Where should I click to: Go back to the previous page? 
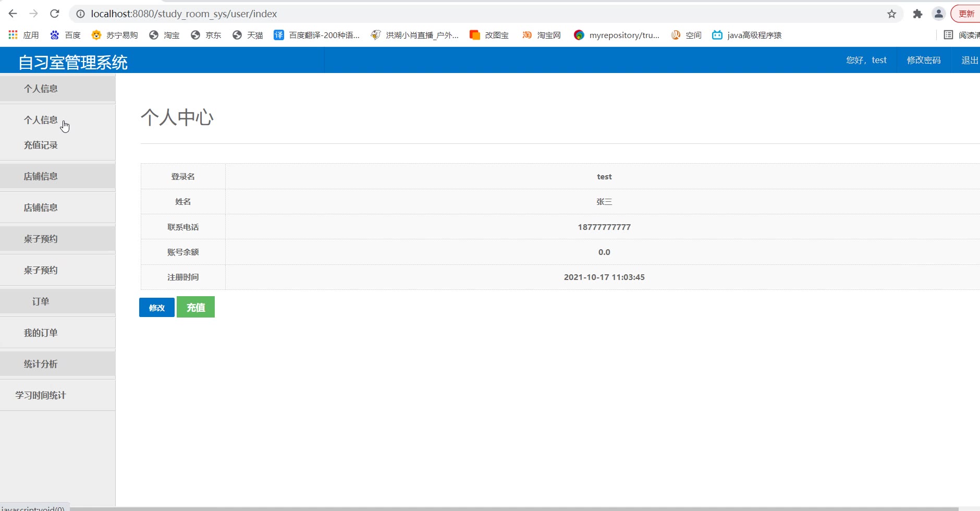coord(13,14)
